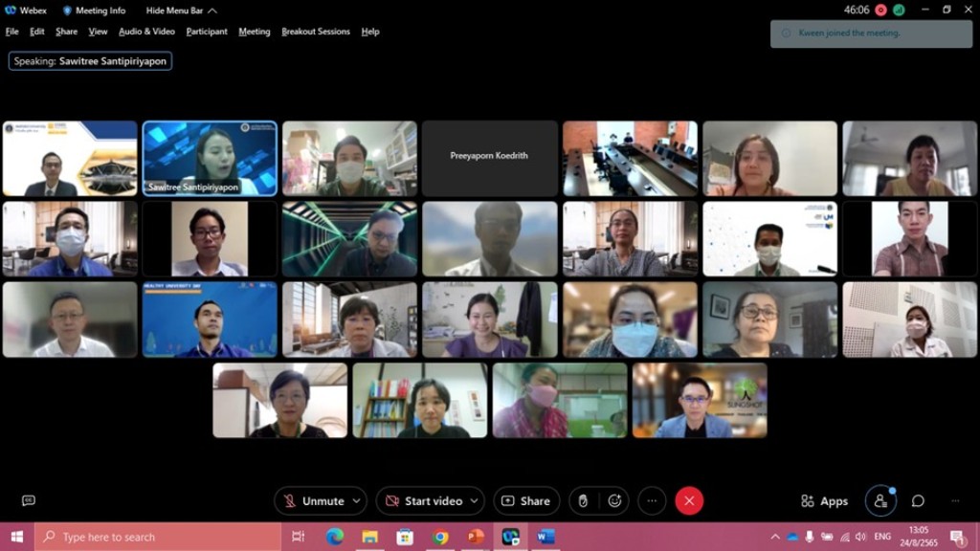Open the closed captions icon

click(x=29, y=500)
